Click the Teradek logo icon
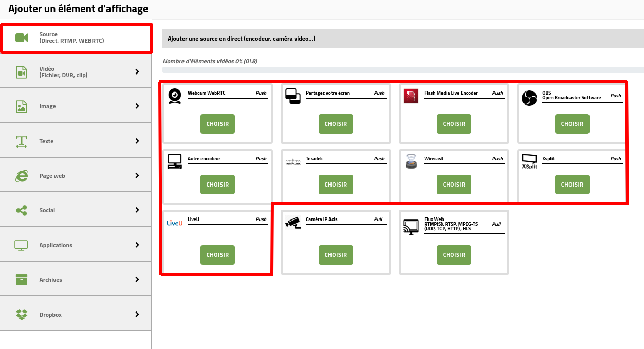 (293, 162)
